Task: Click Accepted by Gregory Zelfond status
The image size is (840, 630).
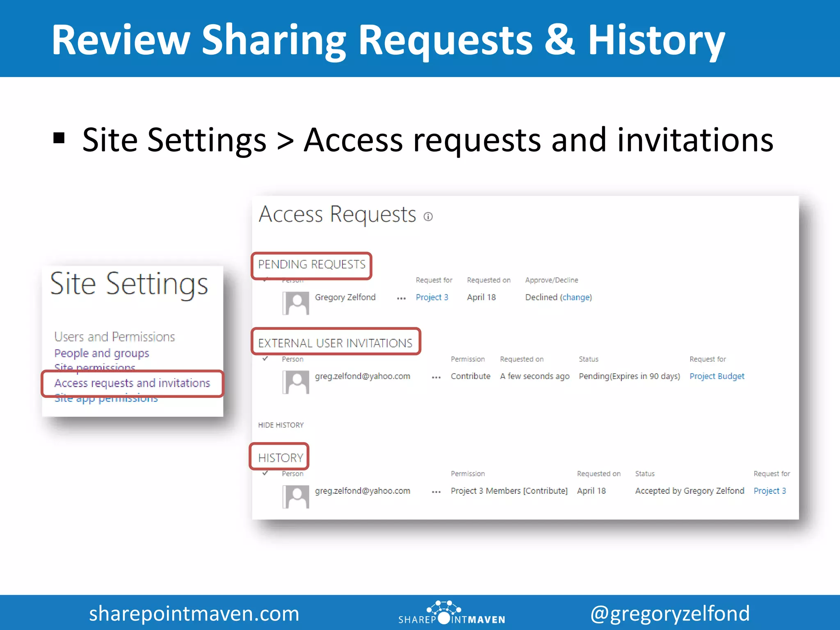Action: click(689, 491)
